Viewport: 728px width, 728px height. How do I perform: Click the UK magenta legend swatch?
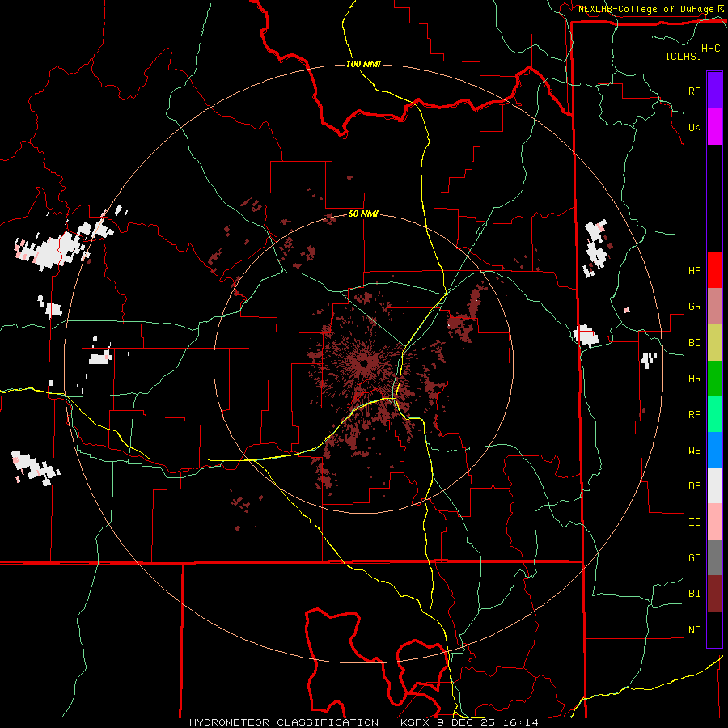point(714,127)
